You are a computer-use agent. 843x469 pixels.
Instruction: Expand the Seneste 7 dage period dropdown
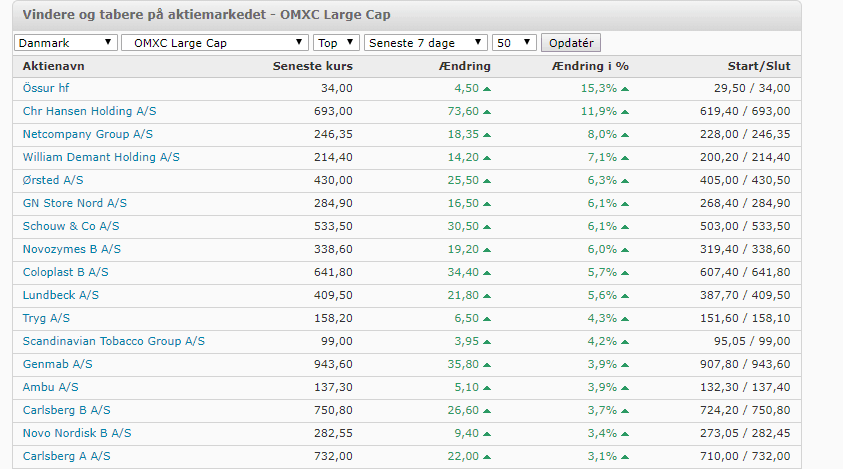426,43
